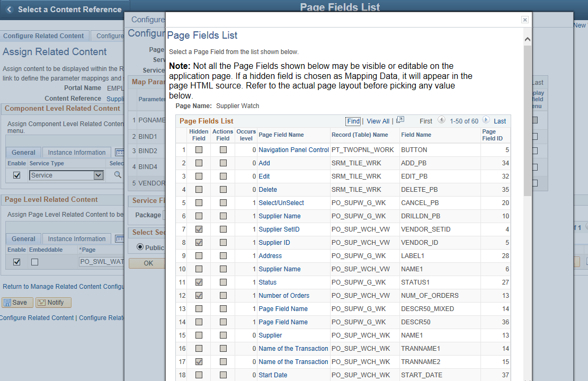Click the grid customize icon next to Instance Information
Viewport: 588px width, 381px height.
[x=120, y=152]
